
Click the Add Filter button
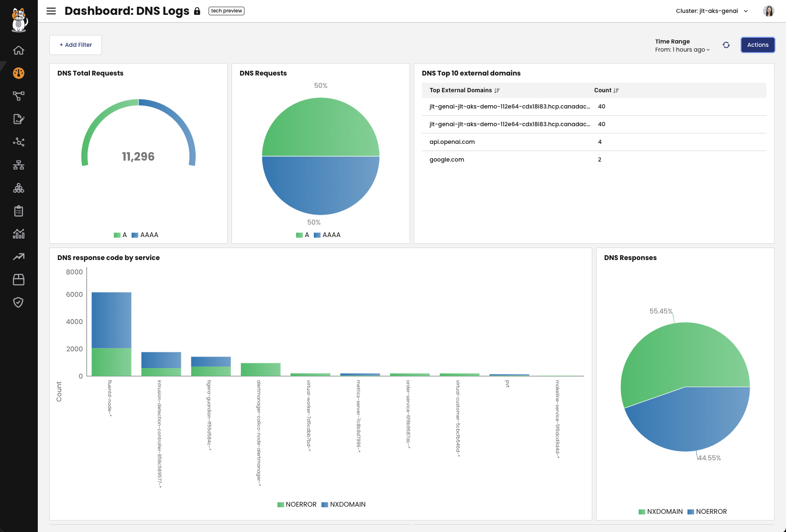pos(76,45)
